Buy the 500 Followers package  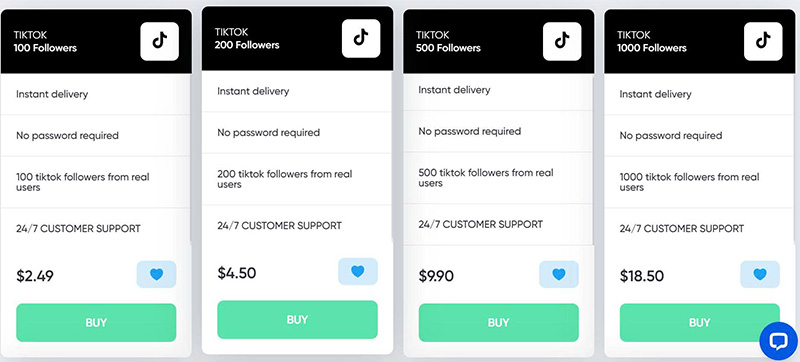click(x=498, y=323)
